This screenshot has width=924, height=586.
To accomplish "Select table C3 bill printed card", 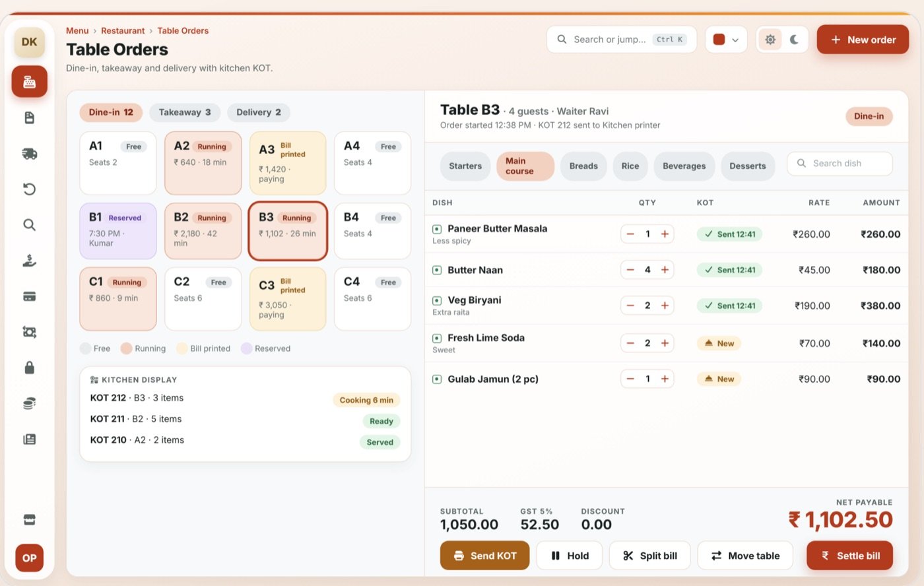I will (x=288, y=299).
